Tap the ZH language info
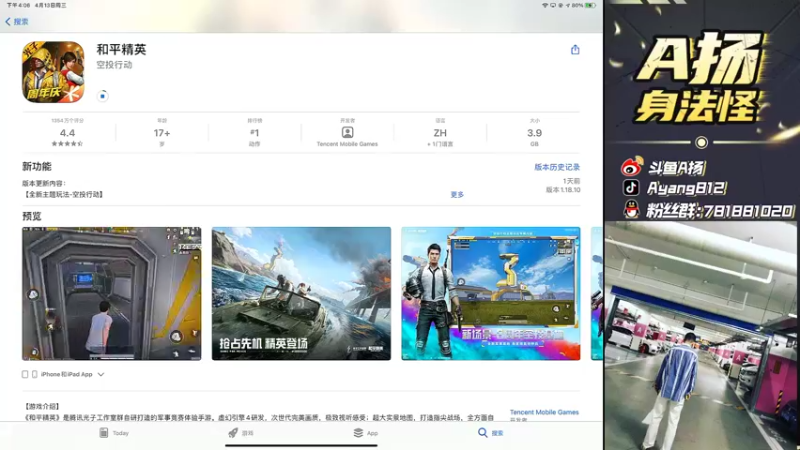Viewport: 800px width, 450px height. pyautogui.click(x=440, y=133)
